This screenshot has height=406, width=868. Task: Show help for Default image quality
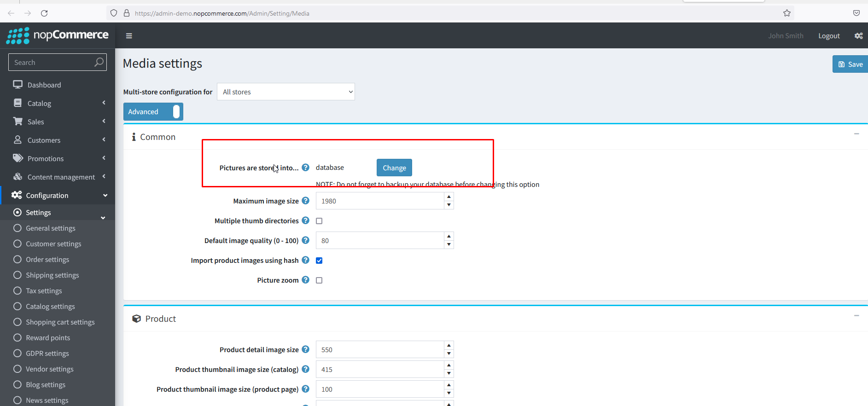coord(305,240)
